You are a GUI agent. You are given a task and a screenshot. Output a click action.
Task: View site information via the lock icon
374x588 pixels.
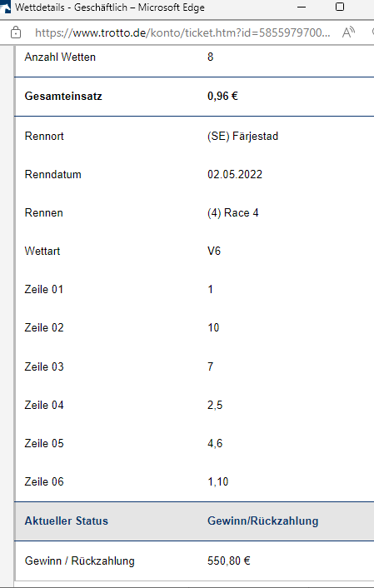tap(16, 32)
